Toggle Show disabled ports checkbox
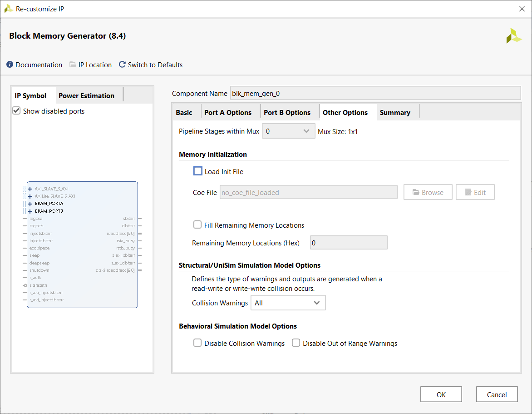532x414 pixels. [16, 111]
